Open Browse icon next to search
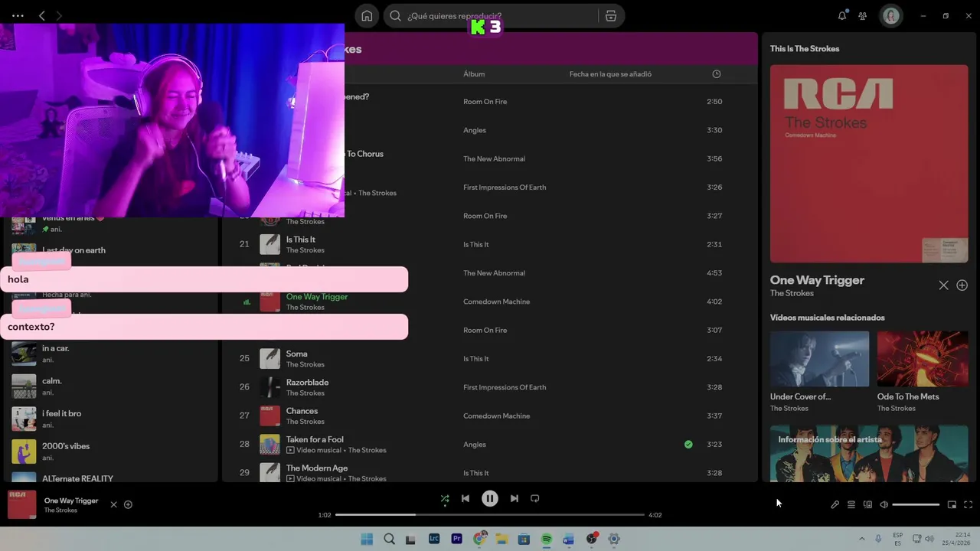Viewport: 980px width, 551px height. click(x=611, y=16)
